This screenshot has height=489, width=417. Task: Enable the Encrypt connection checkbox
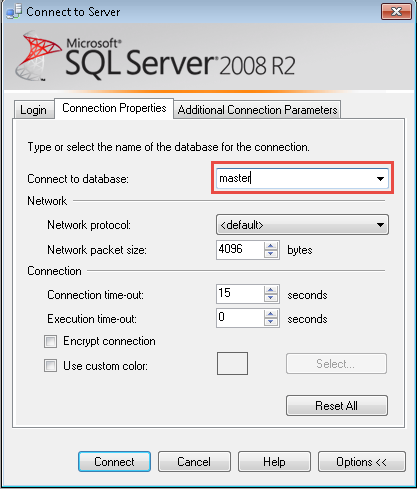(50, 341)
